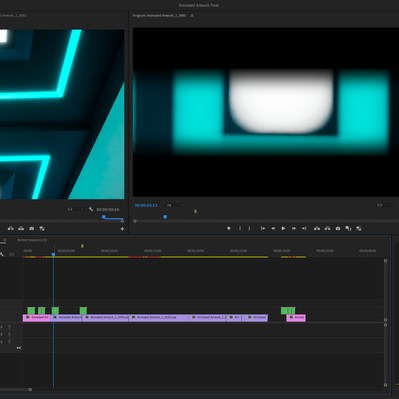Select second green clip on upper track
Image resolution: width=399 pixels, height=399 pixels.
41,311
